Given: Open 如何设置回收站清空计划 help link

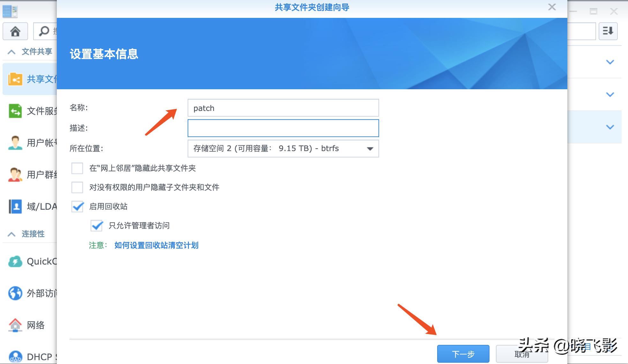Looking at the screenshot, I should tap(156, 245).
